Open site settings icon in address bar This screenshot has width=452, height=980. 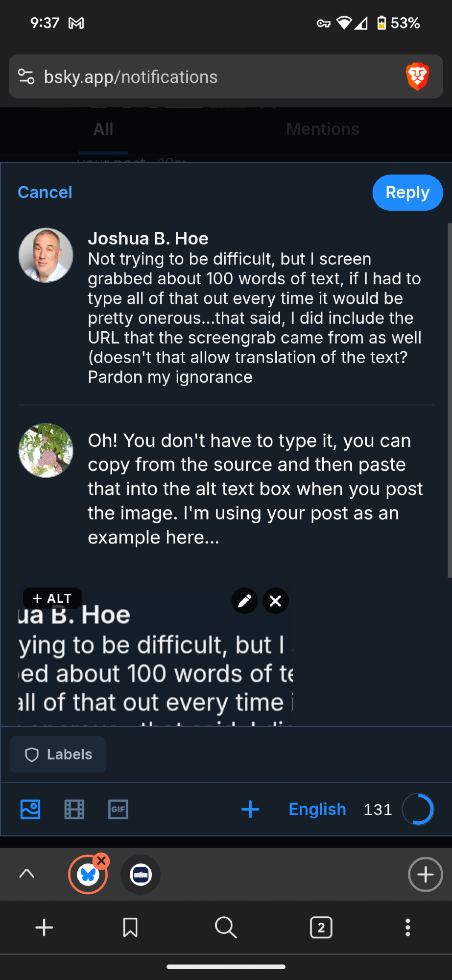(26, 77)
